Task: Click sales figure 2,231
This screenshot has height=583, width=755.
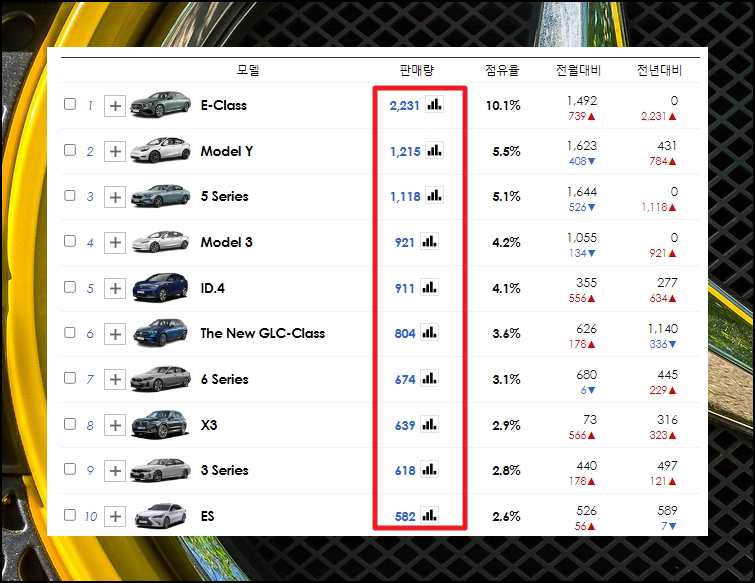Action: pos(404,105)
